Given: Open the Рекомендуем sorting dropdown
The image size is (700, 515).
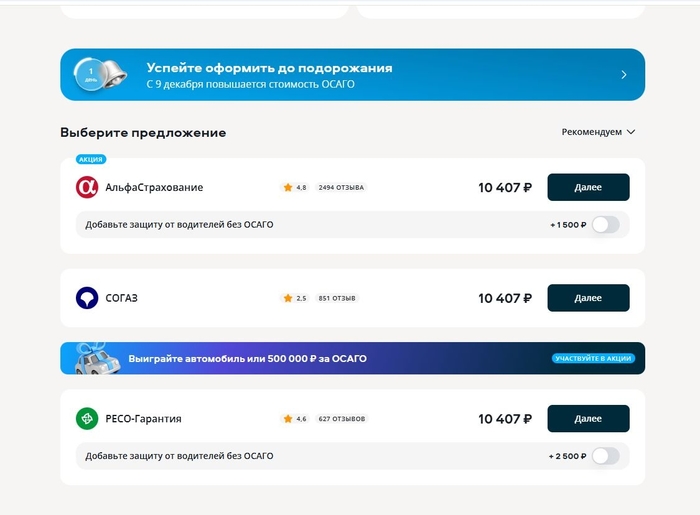Looking at the screenshot, I should tap(598, 132).
